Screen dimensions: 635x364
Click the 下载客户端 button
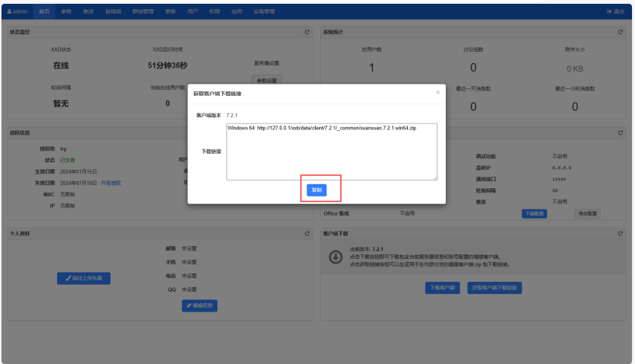pyautogui.click(x=442, y=288)
